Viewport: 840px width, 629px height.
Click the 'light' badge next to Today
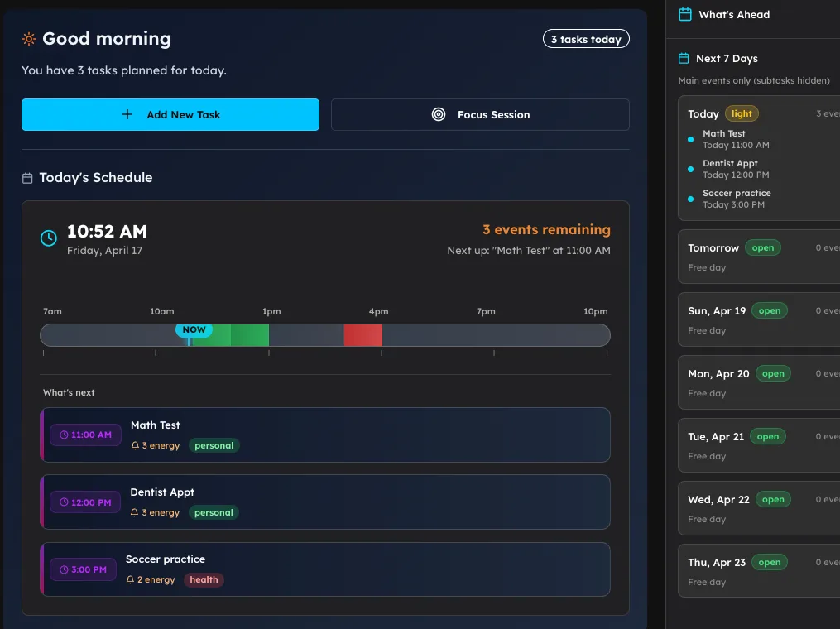coord(742,113)
